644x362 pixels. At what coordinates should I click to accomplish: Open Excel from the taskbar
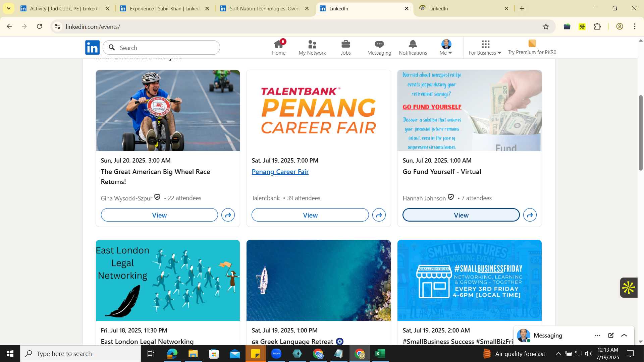(x=380, y=354)
